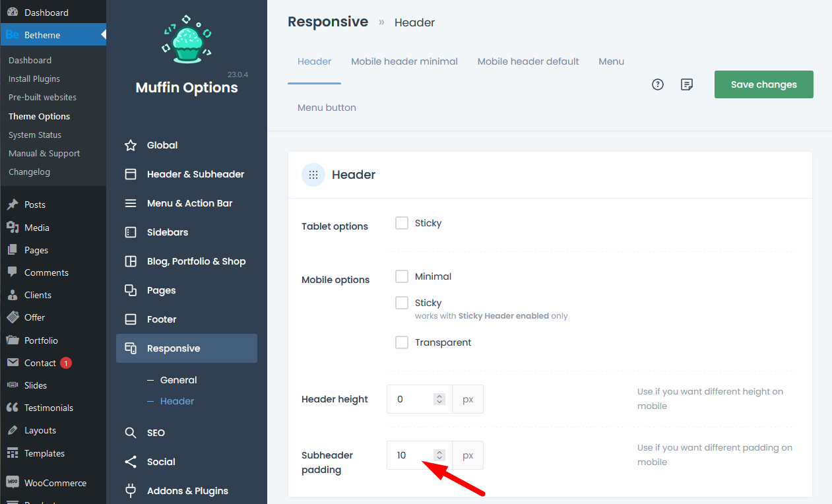Click the sidebar icon beside Sidebars
This screenshot has height=504, width=832.
pos(131,232)
